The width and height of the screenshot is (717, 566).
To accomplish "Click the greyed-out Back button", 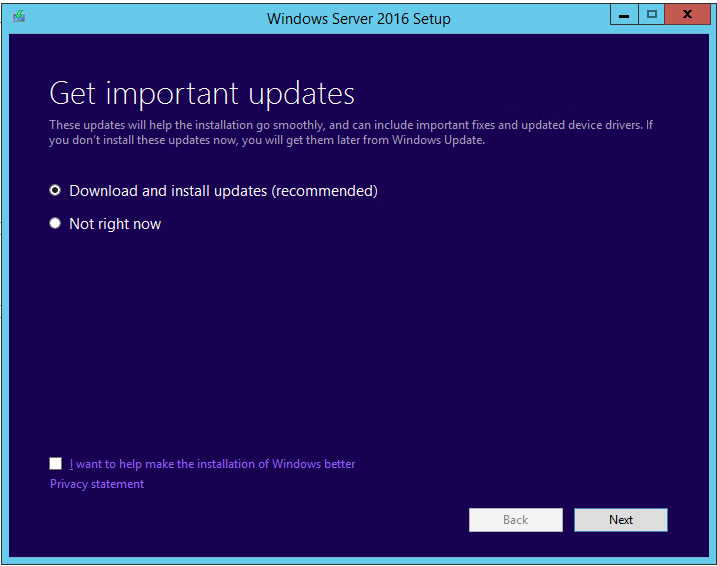I will (516, 520).
